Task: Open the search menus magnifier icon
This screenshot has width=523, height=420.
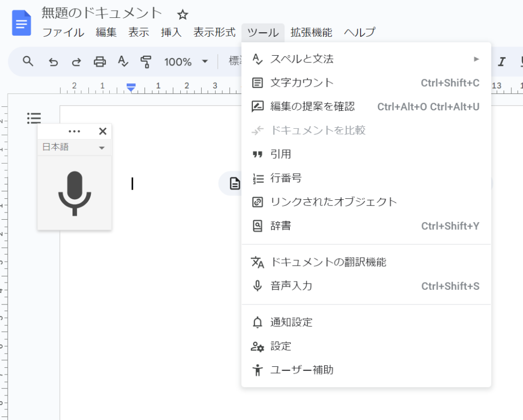Action: pyautogui.click(x=28, y=61)
